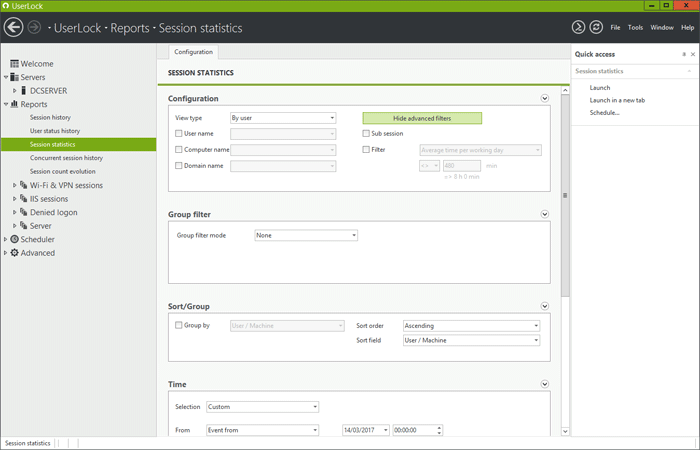Click the vertical scrollbar thumb
700x450 pixels.
565,195
